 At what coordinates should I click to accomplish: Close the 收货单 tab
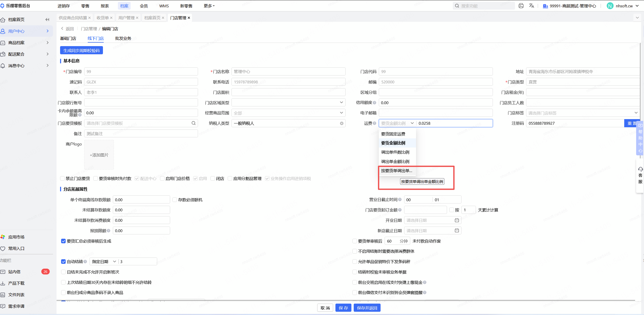(x=111, y=18)
